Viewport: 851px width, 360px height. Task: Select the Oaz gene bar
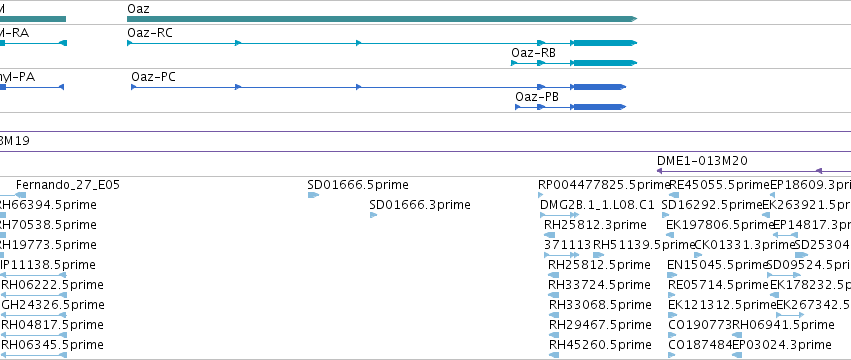[382, 19]
